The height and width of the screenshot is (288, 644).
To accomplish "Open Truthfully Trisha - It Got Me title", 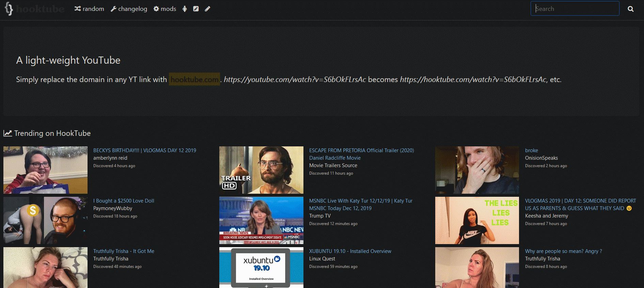I will [x=124, y=251].
